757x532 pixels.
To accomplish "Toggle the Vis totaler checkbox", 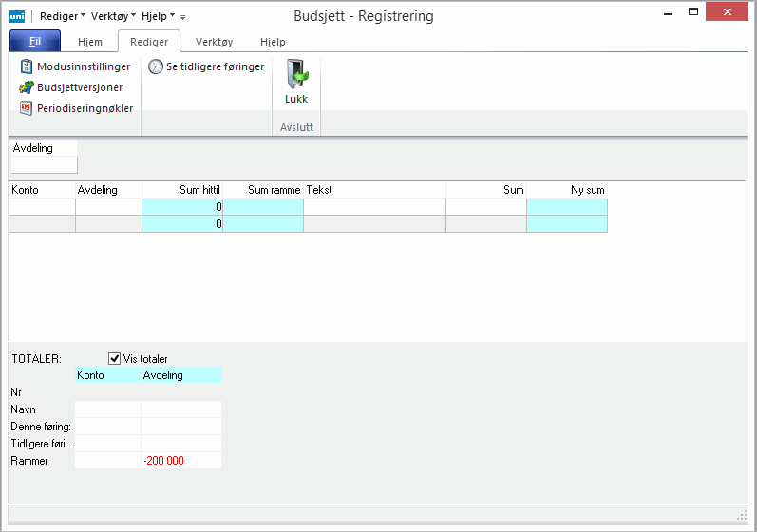I will (x=115, y=358).
